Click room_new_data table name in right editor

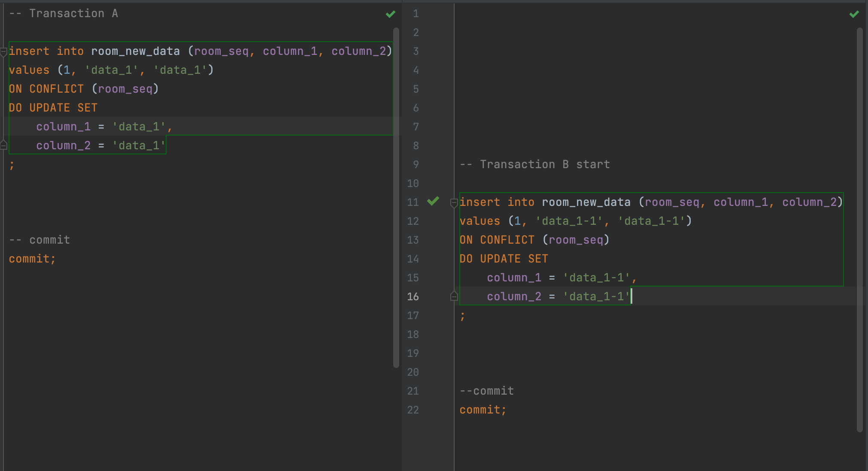pyautogui.click(x=586, y=202)
